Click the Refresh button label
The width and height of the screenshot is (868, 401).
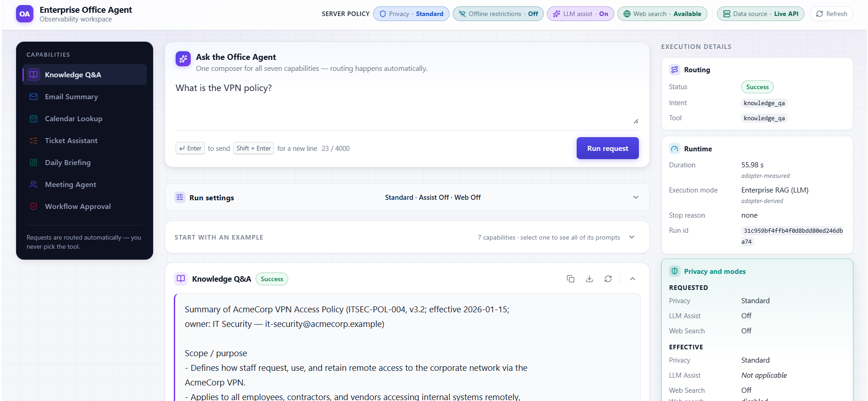point(836,14)
